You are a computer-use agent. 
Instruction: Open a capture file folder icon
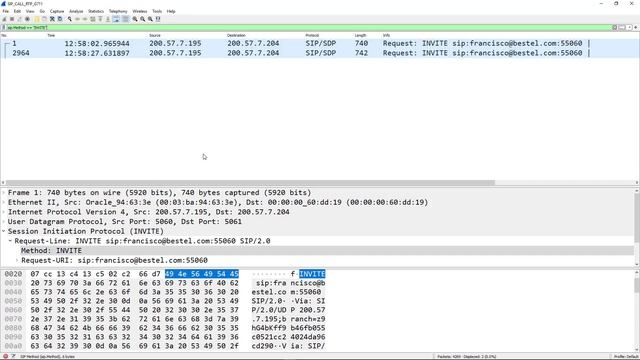point(37,19)
